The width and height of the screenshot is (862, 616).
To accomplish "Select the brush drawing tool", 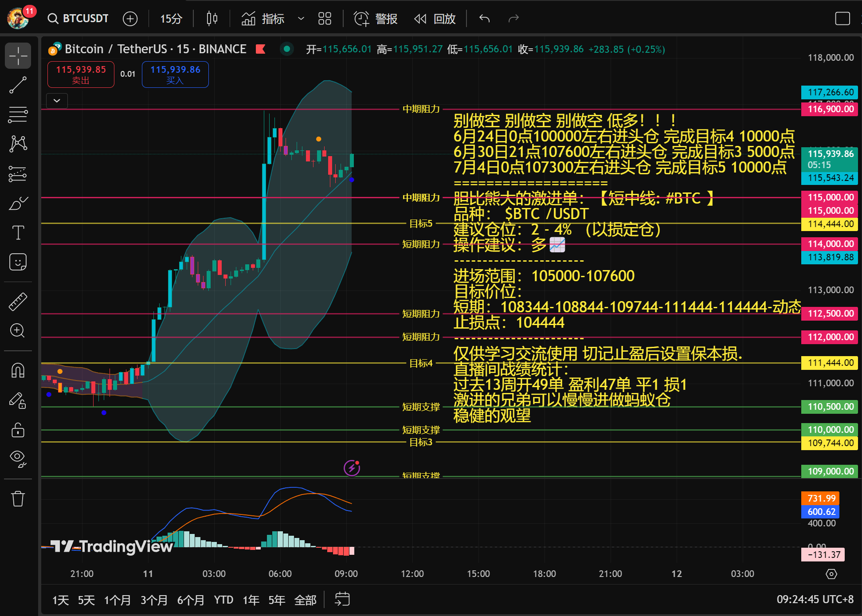I will (18, 203).
